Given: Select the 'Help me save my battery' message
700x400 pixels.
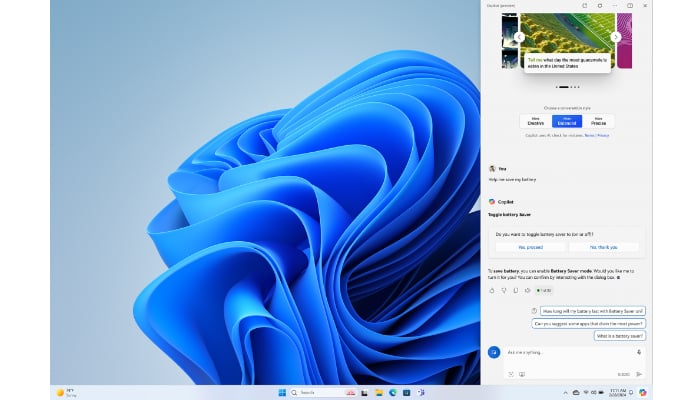Looking at the screenshot, I should pos(512,179).
